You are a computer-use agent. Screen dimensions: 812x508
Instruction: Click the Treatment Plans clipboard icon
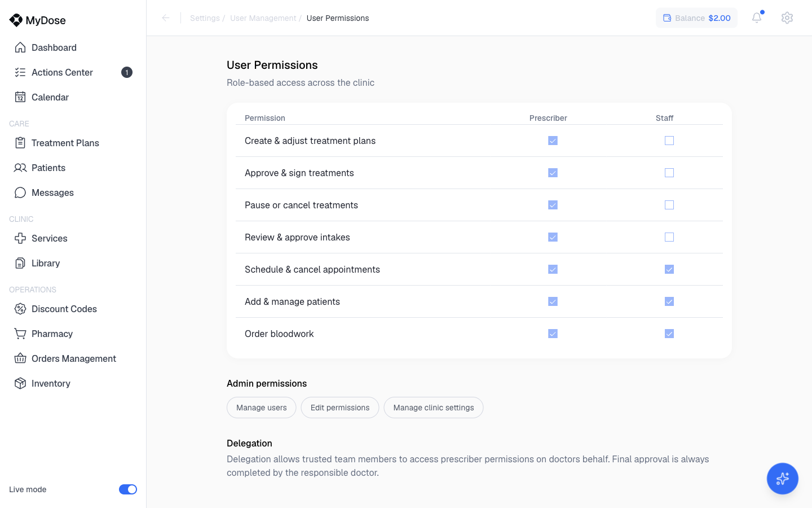coord(20,143)
